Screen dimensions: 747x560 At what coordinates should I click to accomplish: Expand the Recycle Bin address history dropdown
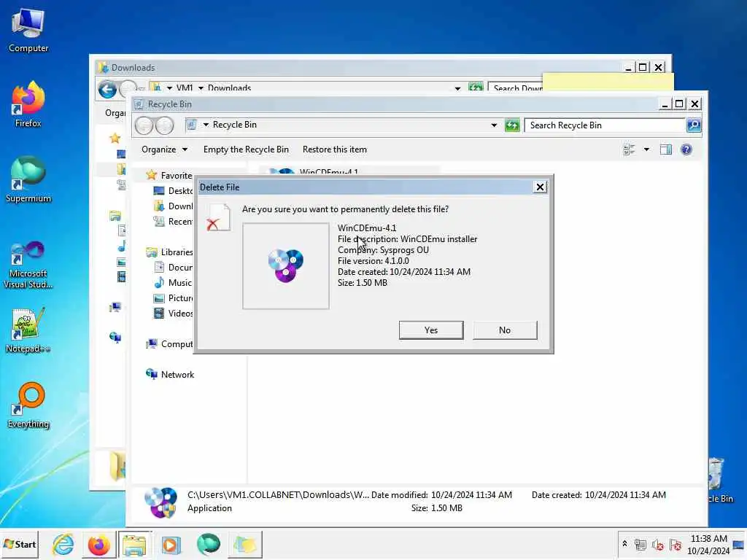[494, 125]
